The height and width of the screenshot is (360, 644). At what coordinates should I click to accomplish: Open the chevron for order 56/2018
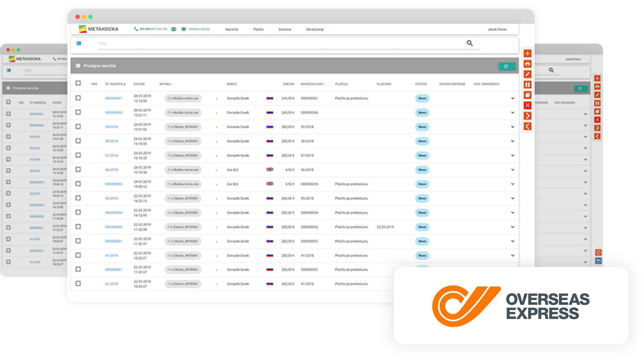click(x=513, y=170)
